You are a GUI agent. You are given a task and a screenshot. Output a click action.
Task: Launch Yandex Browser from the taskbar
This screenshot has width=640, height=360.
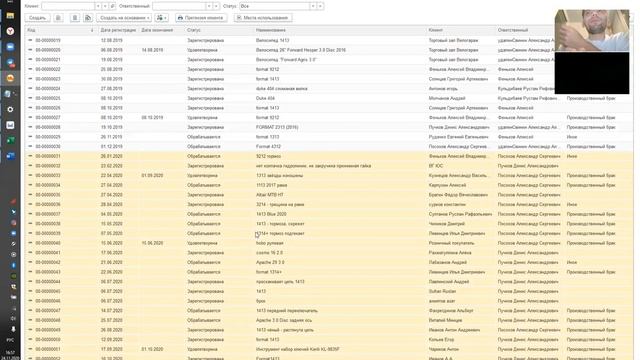(10, 31)
